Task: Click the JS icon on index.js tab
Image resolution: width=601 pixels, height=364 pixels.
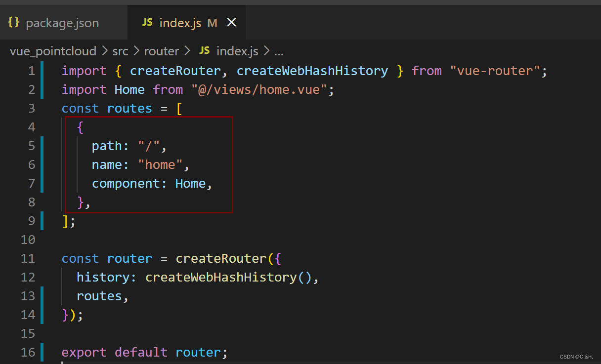Action: coord(147,23)
